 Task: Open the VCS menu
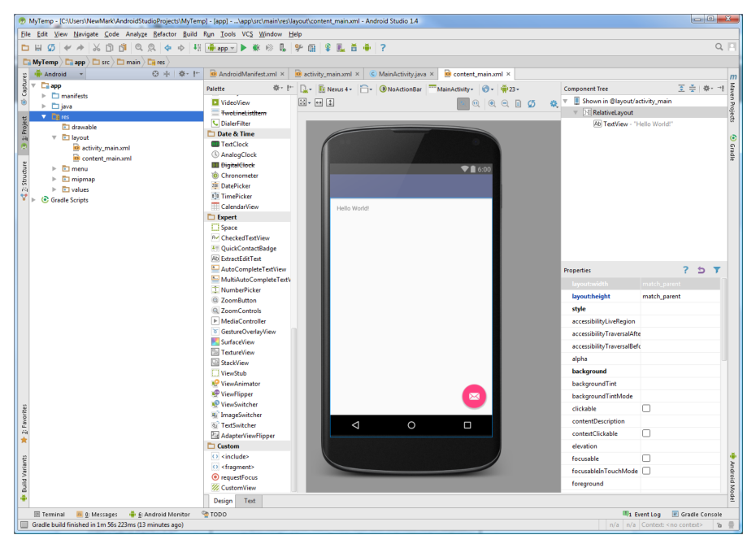pos(247,34)
